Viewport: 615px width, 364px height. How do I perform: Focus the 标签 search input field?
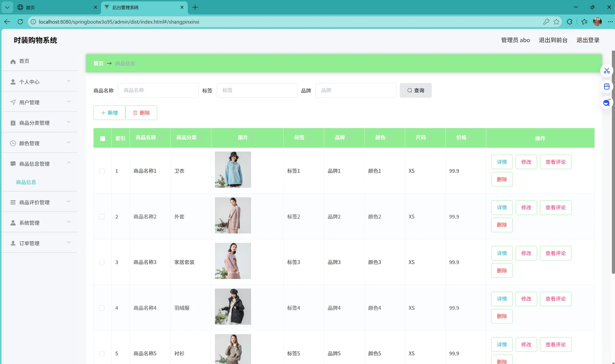pyautogui.click(x=257, y=90)
